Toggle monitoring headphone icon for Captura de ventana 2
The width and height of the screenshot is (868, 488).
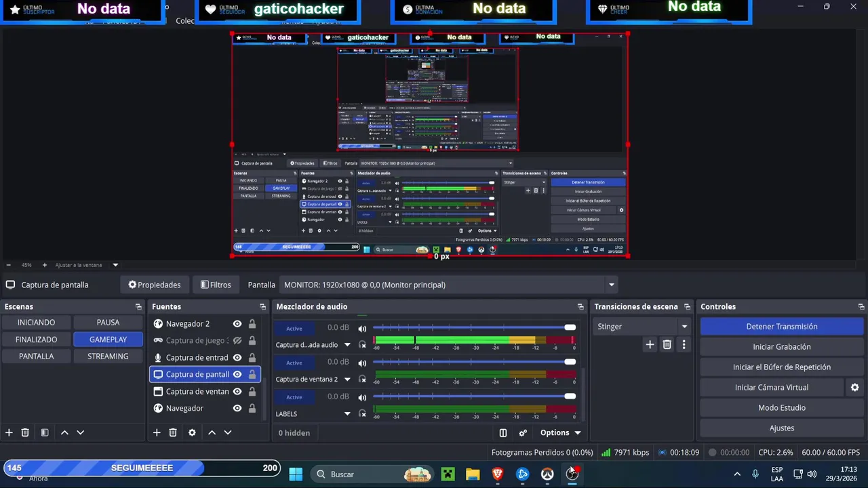[x=362, y=380]
